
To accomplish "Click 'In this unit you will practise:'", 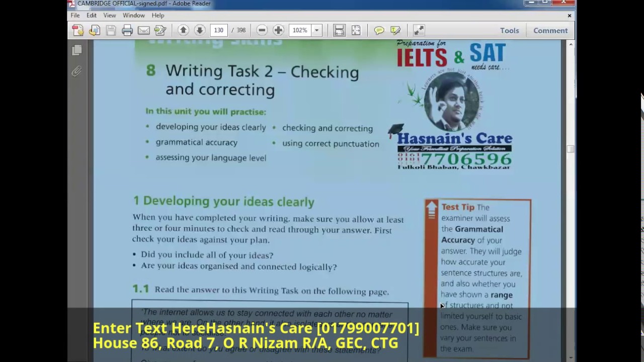I will 206,112.
